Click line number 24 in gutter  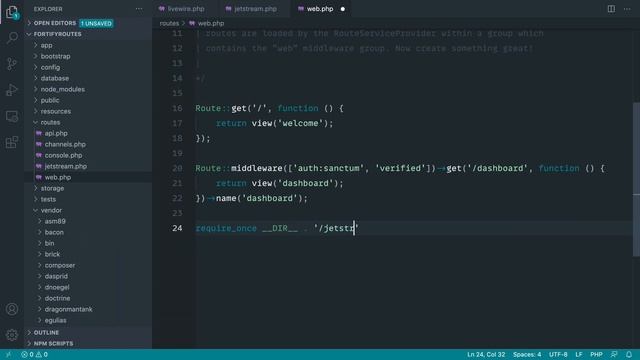click(177, 228)
